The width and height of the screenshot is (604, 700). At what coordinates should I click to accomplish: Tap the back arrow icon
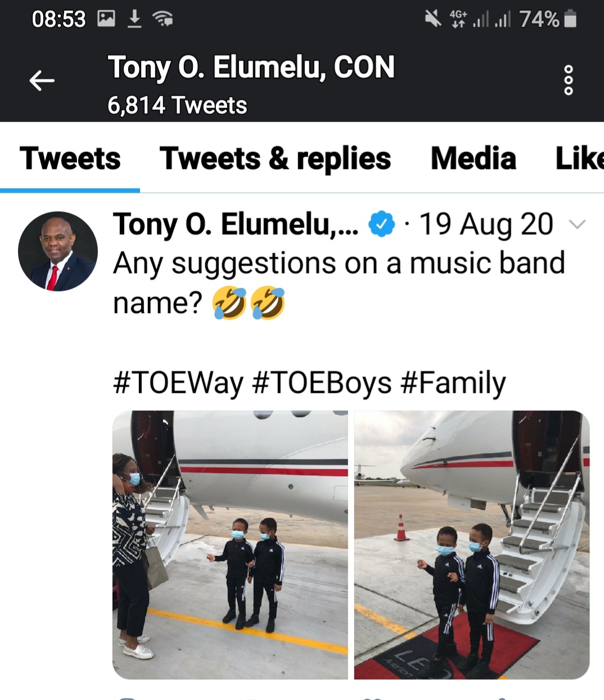pos(42,80)
